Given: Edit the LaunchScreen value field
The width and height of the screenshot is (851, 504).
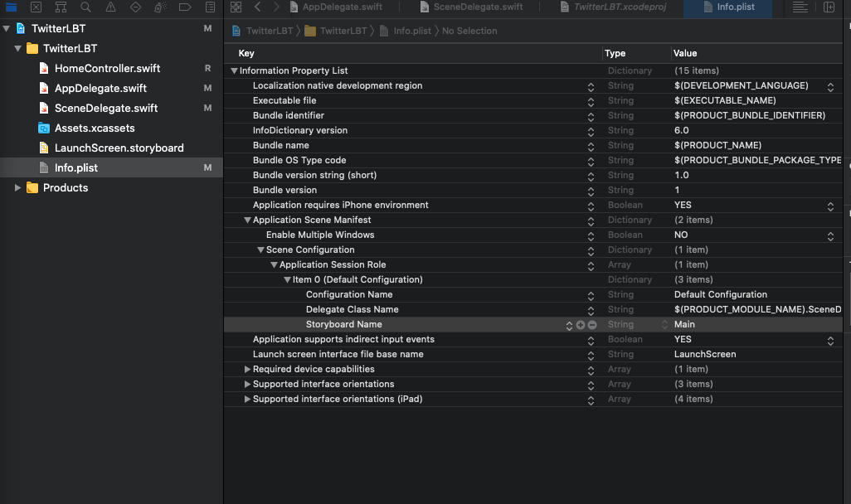Looking at the screenshot, I should coord(705,354).
